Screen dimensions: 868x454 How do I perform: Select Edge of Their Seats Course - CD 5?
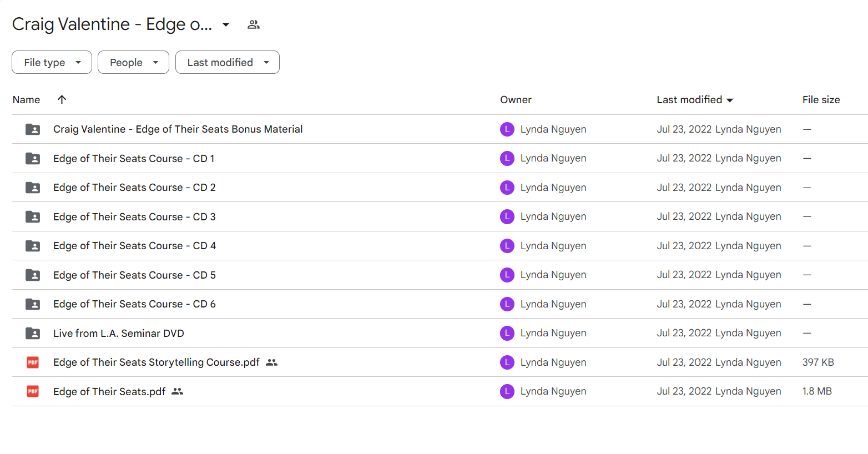pyautogui.click(x=134, y=275)
